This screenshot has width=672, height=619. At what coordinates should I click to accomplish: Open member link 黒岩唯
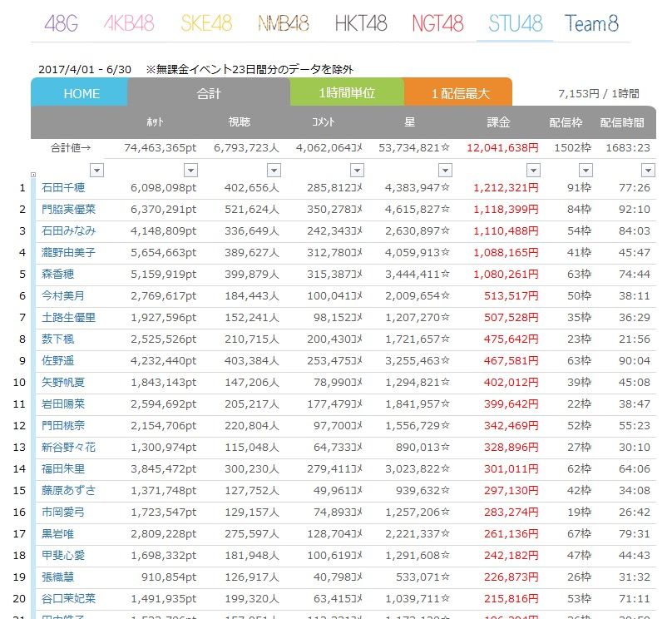[x=58, y=534]
